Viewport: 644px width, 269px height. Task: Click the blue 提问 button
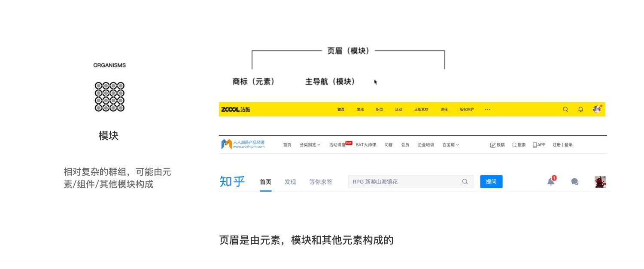click(491, 182)
